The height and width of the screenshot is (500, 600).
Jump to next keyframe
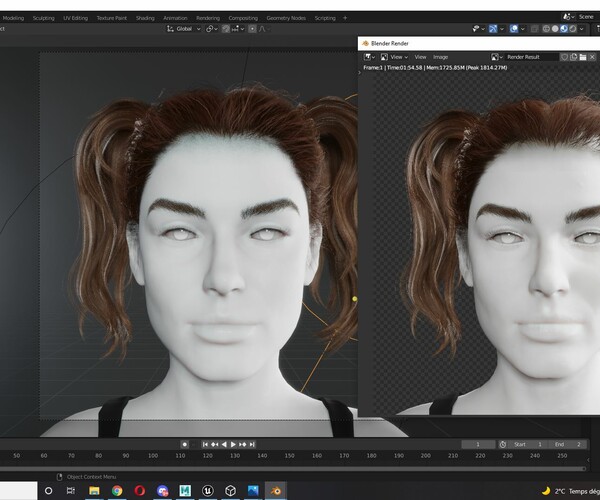pos(243,444)
